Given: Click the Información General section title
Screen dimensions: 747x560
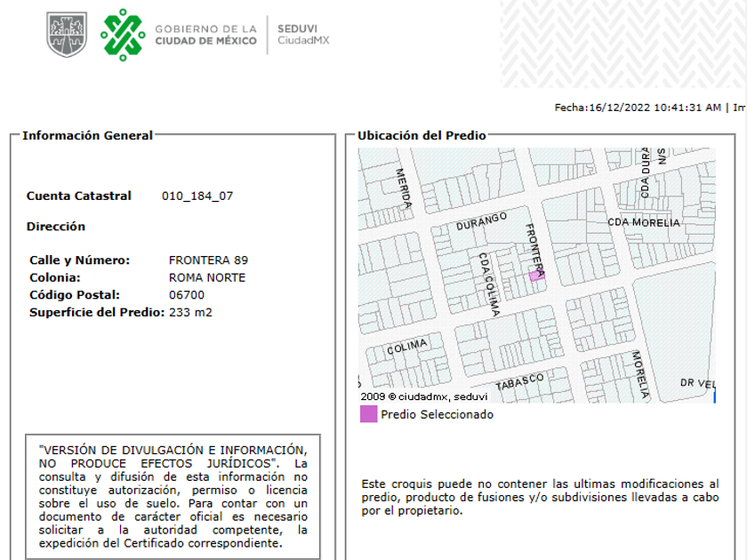Looking at the screenshot, I should coord(88,135).
